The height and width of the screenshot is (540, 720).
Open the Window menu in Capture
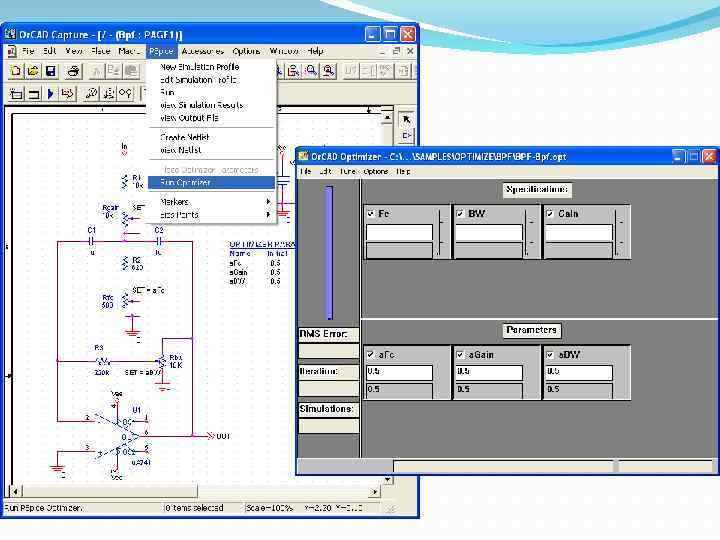click(284, 51)
